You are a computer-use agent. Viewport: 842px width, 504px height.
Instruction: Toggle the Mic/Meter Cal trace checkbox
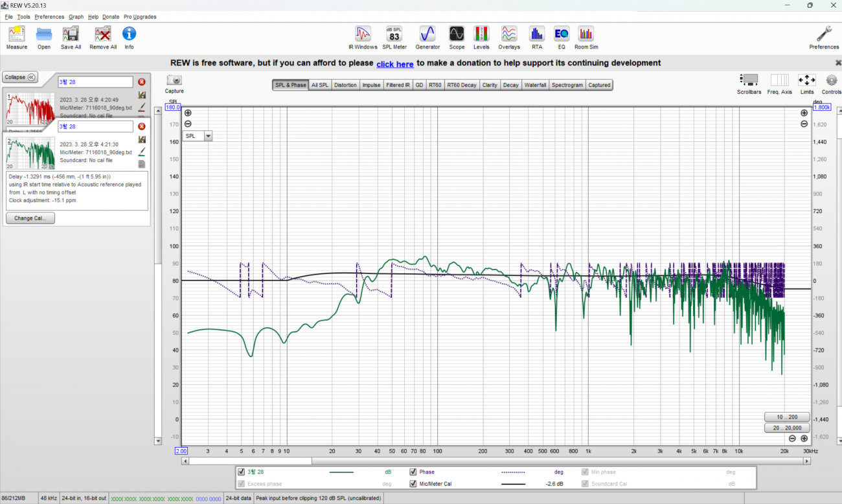coord(413,483)
